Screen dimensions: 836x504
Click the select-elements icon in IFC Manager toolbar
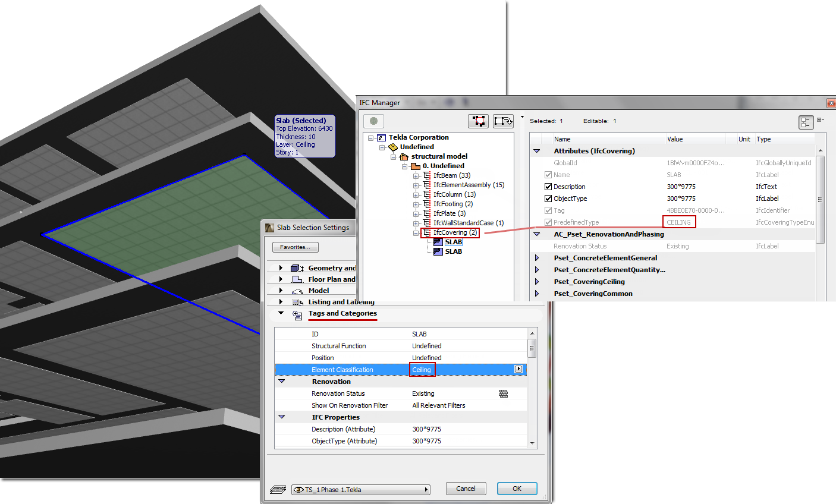pos(478,121)
